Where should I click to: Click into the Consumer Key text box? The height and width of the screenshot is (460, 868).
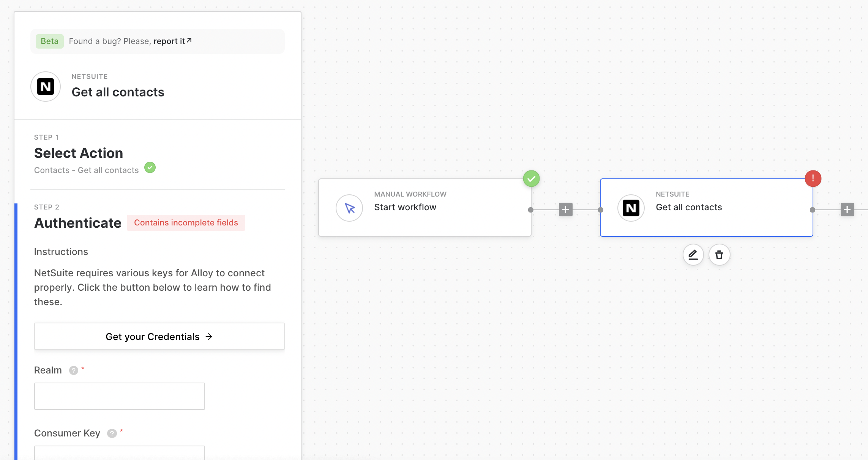[x=120, y=453]
